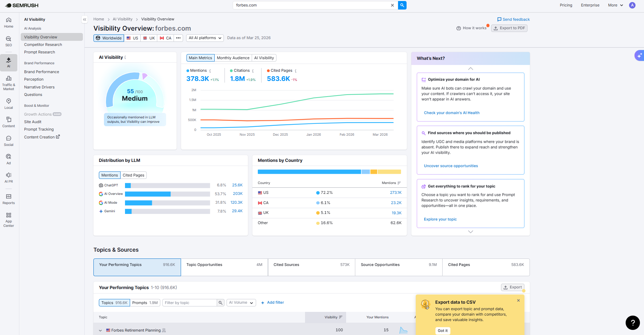Screen dimensions: 644x335
Task: Open the Local tools section
Action: coord(8,103)
